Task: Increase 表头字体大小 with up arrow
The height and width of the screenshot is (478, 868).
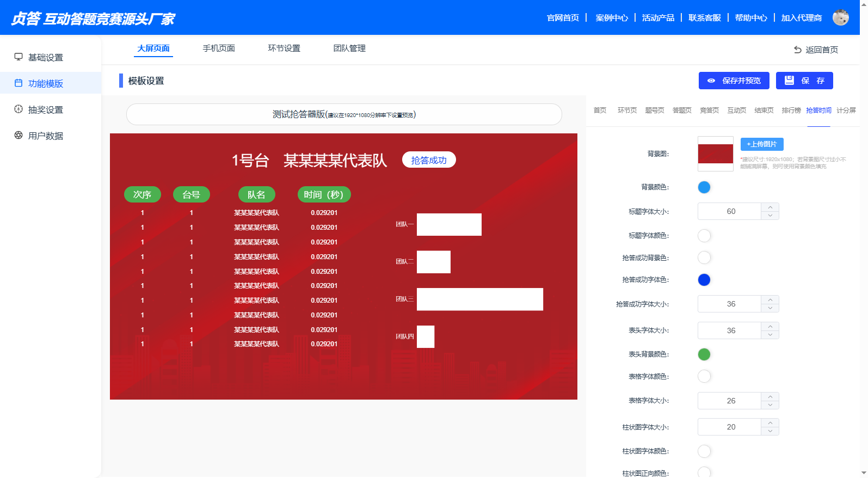Action: click(770, 326)
